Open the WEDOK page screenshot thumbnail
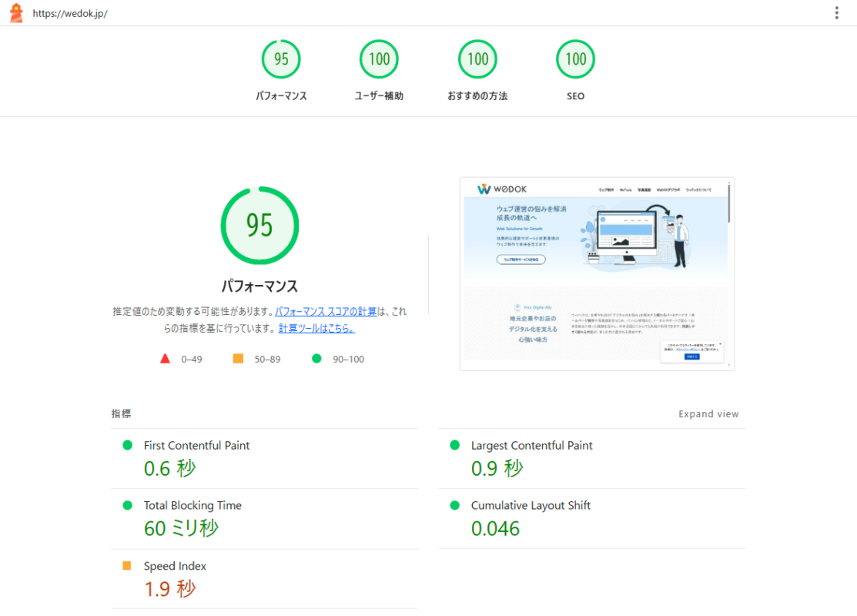 [x=597, y=274]
